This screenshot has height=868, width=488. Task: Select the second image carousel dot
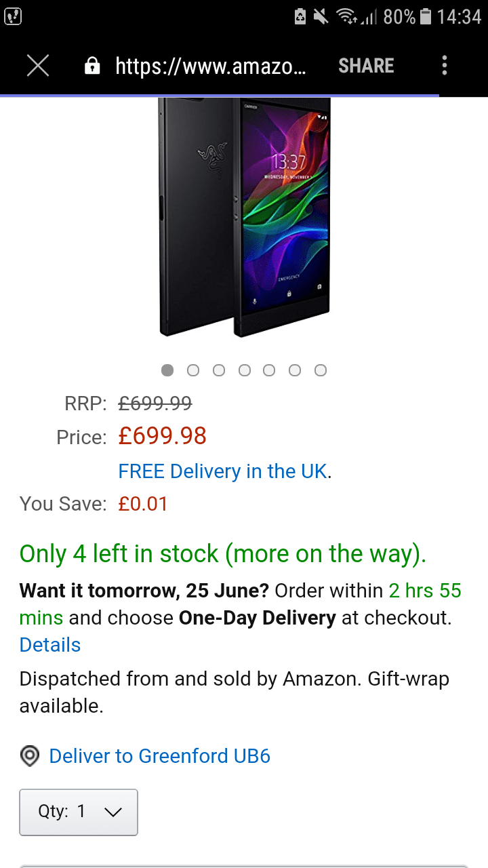click(x=193, y=370)
